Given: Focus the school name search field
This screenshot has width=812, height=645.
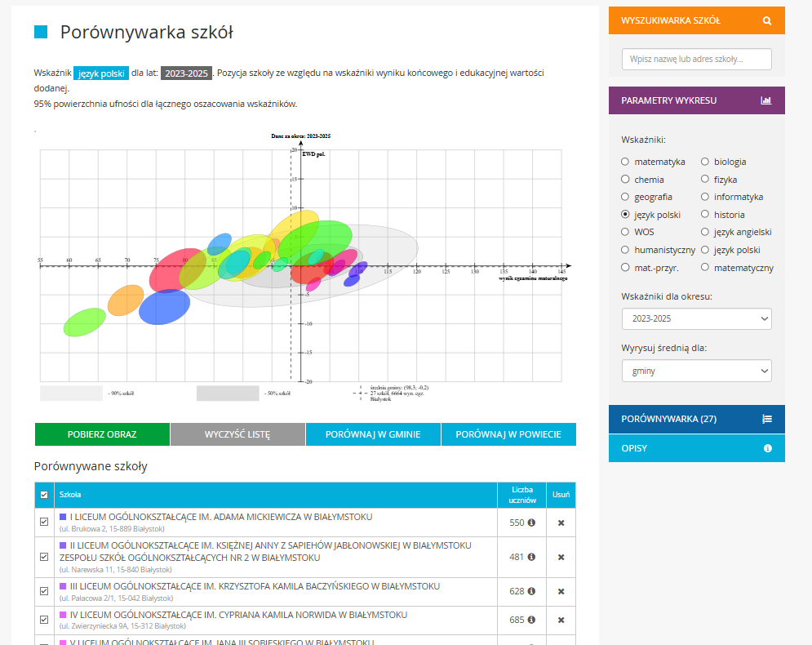Looking at the screenshot, I should (x=696, y=60).
